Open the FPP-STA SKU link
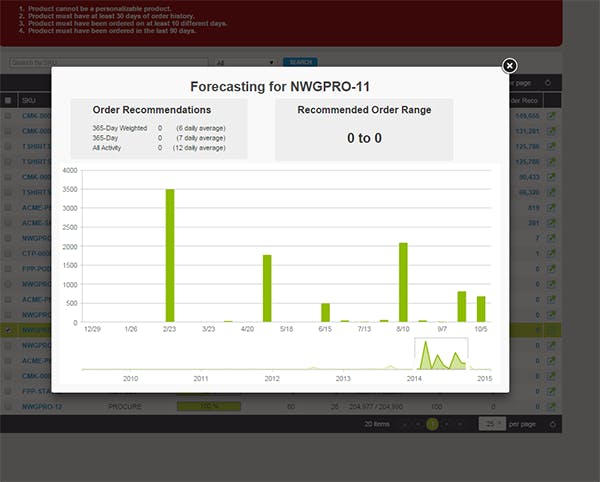The height and width of the screenshot is (482, 600). coord(36,391)
